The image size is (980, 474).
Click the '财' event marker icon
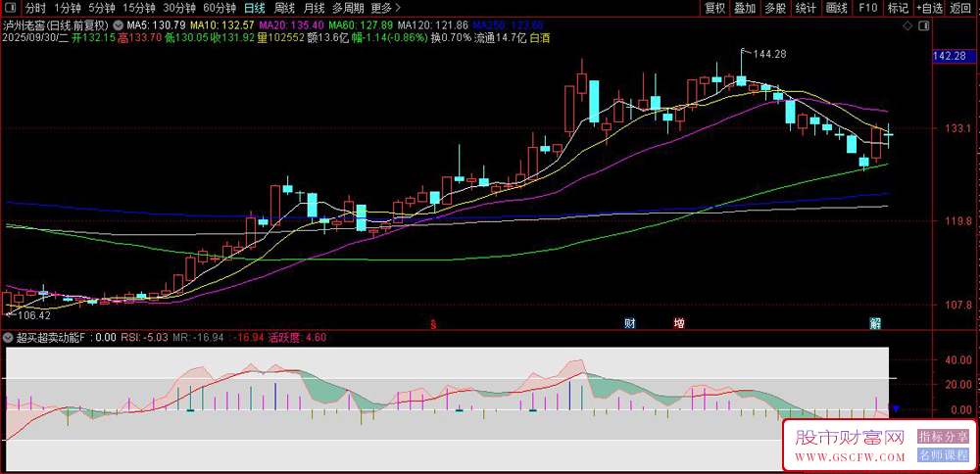coord(631,323)
